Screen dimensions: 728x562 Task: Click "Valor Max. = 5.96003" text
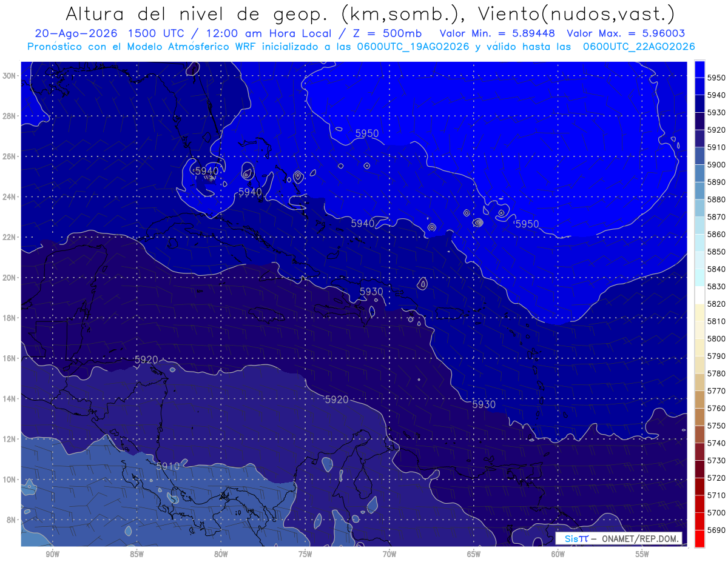(x=626, y=34)
